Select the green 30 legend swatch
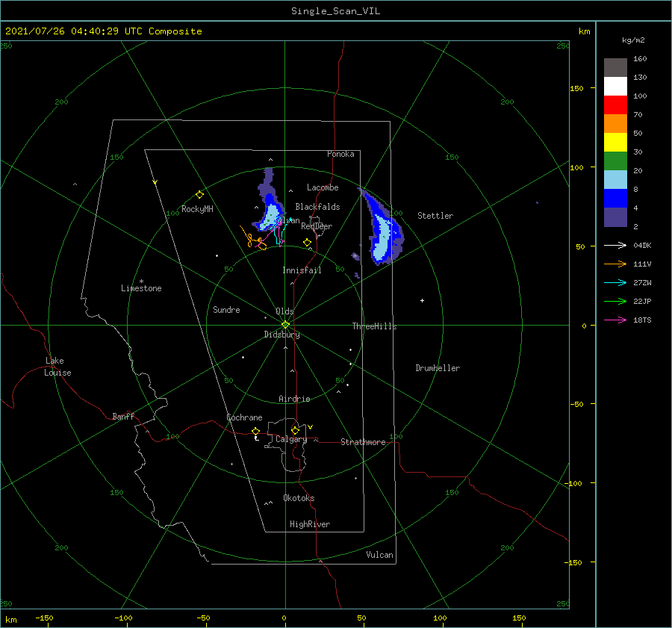Viewport: 672px width, 628px height. tap(615, 161)
